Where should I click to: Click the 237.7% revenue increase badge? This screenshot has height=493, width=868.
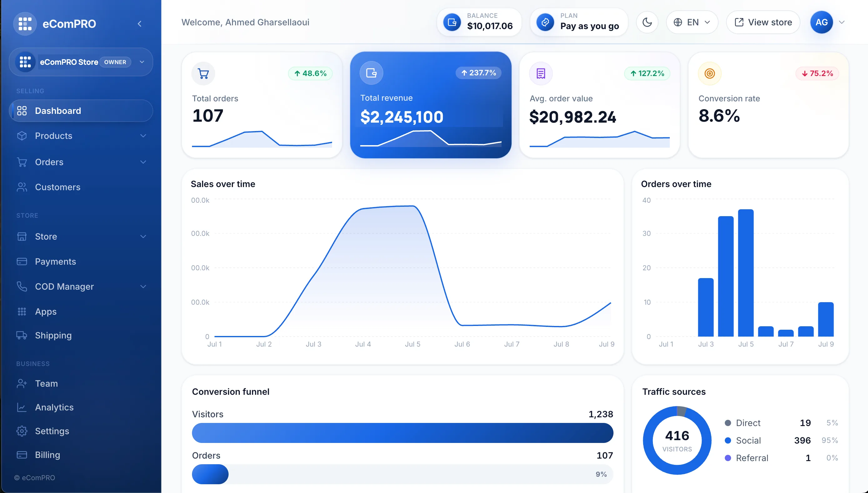478,73
